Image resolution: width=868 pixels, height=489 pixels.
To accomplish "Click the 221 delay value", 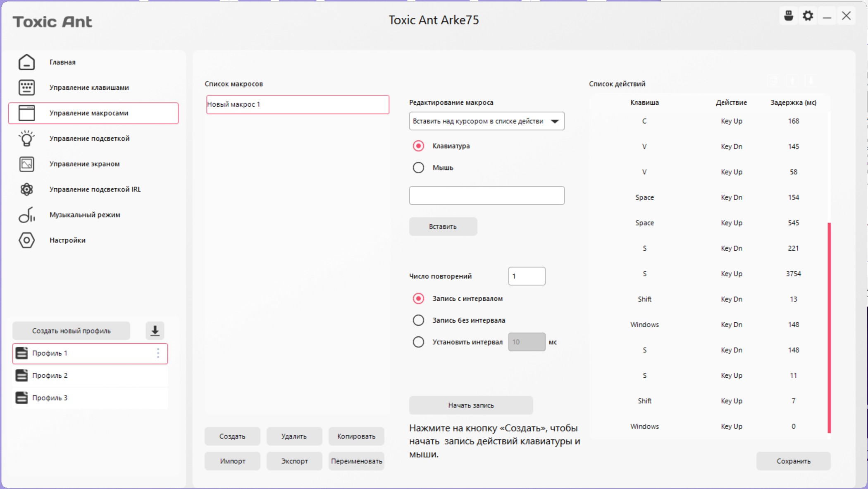I will pyautogui.click(x=793, y=248).
